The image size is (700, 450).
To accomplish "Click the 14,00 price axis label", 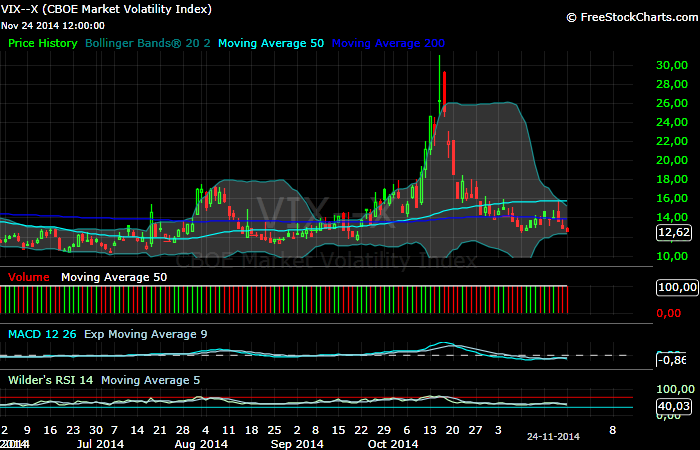I will (672, 217).
